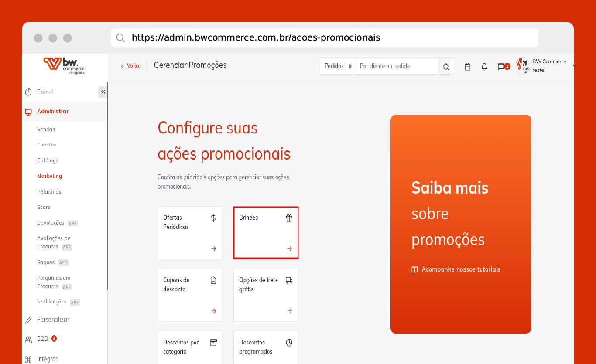
Task: Open the Descontos por categoria card
Action: click(x=190, y=347)
